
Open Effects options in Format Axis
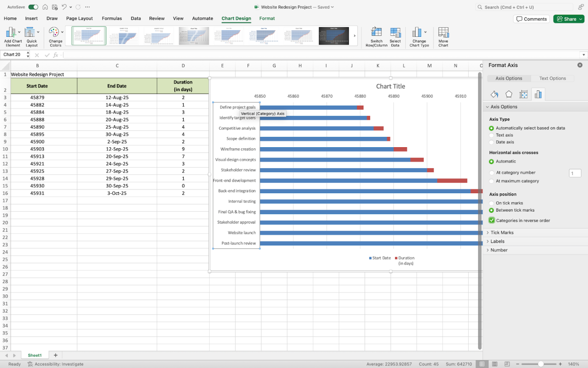509,94
